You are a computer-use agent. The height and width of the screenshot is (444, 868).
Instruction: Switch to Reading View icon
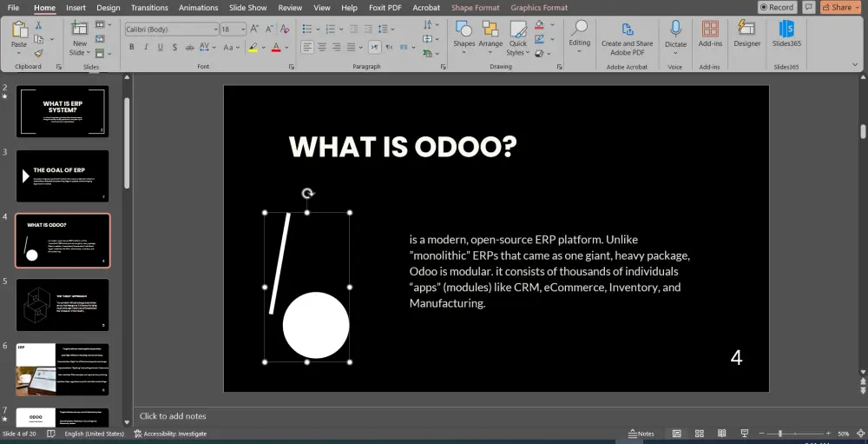pos(722,434)
